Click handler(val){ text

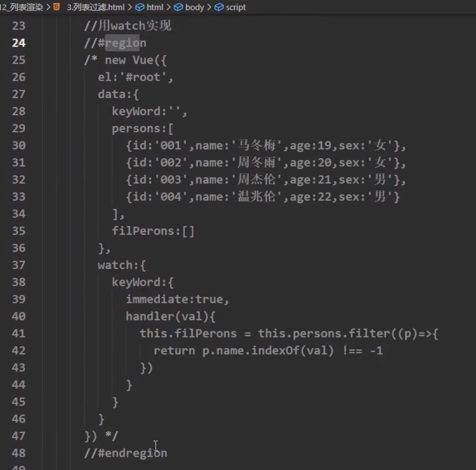point(170,316)
